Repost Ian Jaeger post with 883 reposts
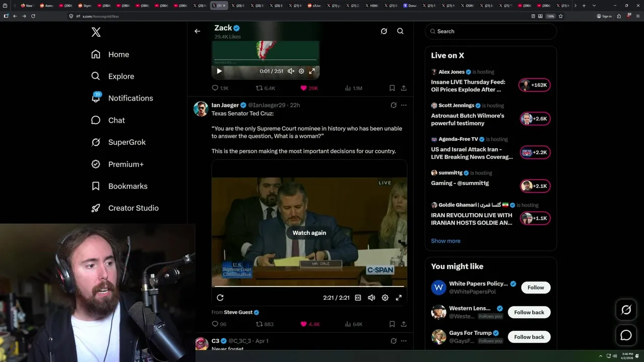Image resolution: width=644 pixels, height=362 pixels. pos(265,324)
